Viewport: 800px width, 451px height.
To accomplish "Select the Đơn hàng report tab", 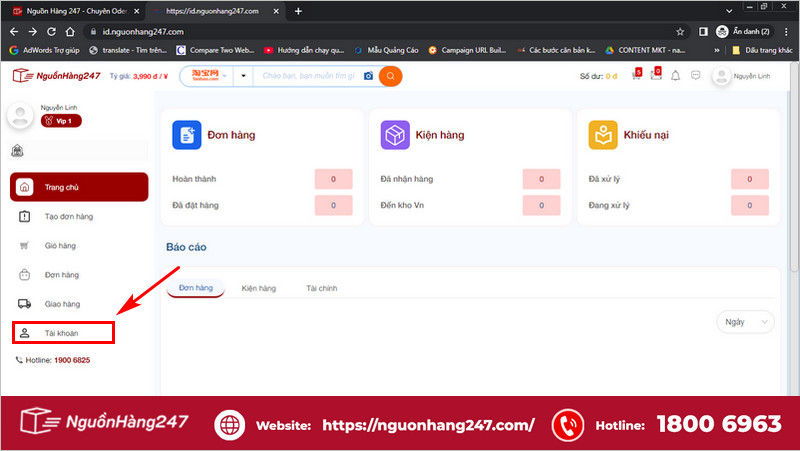I will pos(196,288).
